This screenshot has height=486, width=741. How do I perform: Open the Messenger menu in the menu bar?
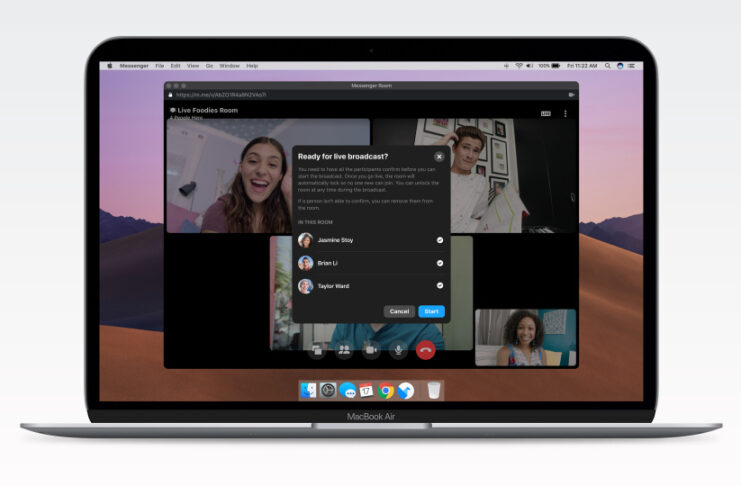pos(134,66)
